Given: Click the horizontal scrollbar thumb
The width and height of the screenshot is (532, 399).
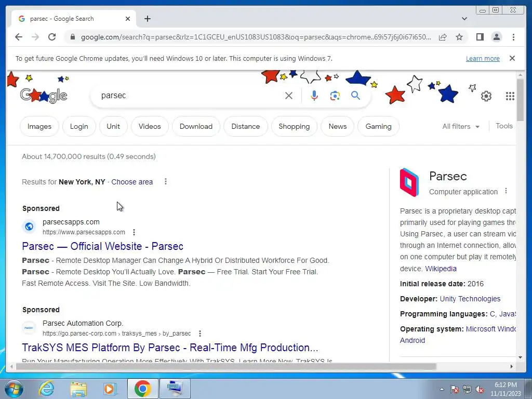Looking at the screenshot, I should (x=225, y=366).
